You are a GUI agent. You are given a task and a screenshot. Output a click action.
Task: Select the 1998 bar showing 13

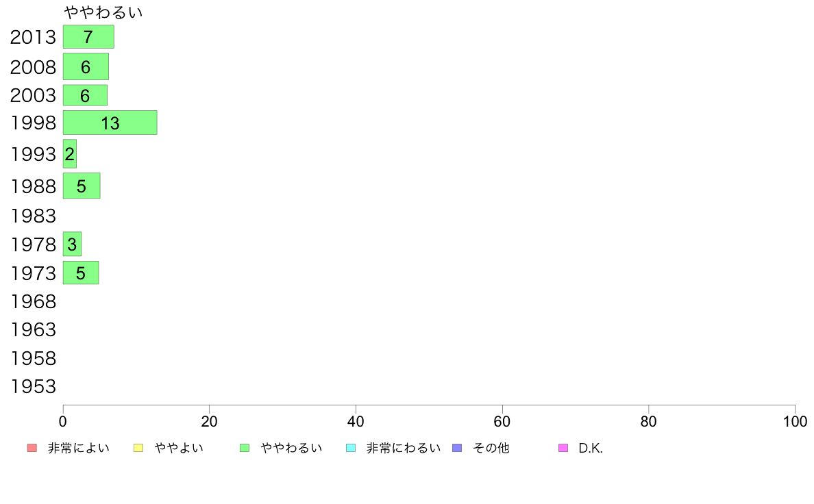click(110, 123)
